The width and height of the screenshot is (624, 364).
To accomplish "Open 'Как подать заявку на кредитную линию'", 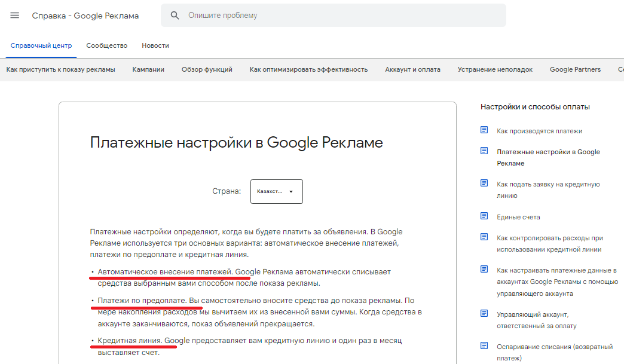I will [x=548, y=189].
